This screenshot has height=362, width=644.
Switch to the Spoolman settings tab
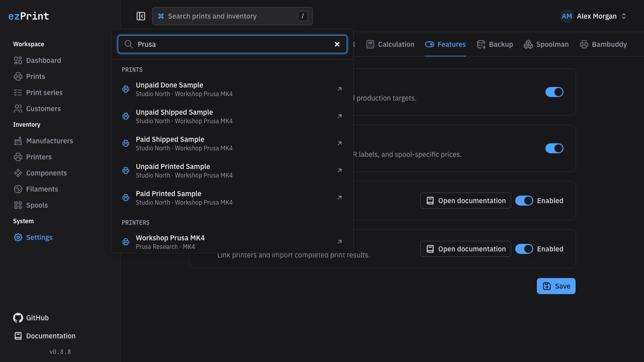(546, 44)
